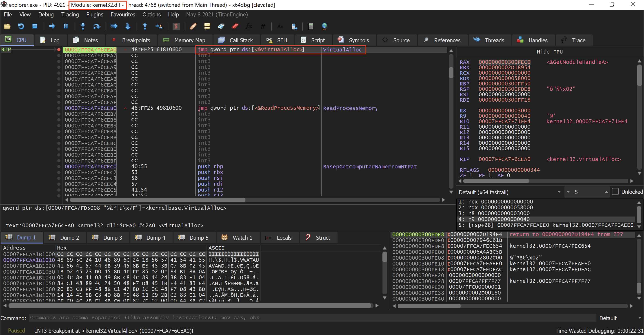The height and width of the screenshot is (335, 644).
Task: Toggle the Unlocked checkbox
Action: pos(615,192)
